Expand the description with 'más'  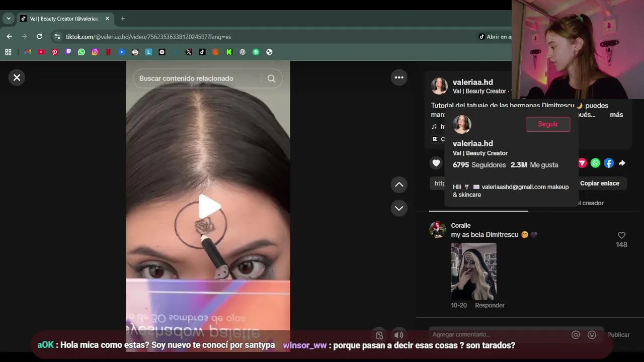[616, 115]
